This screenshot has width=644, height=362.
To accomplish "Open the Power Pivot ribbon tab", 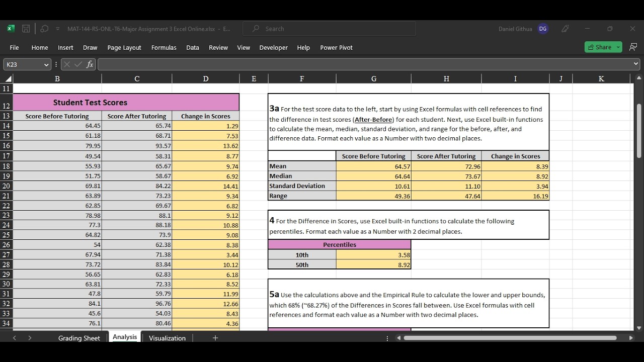I will [337, 47].
